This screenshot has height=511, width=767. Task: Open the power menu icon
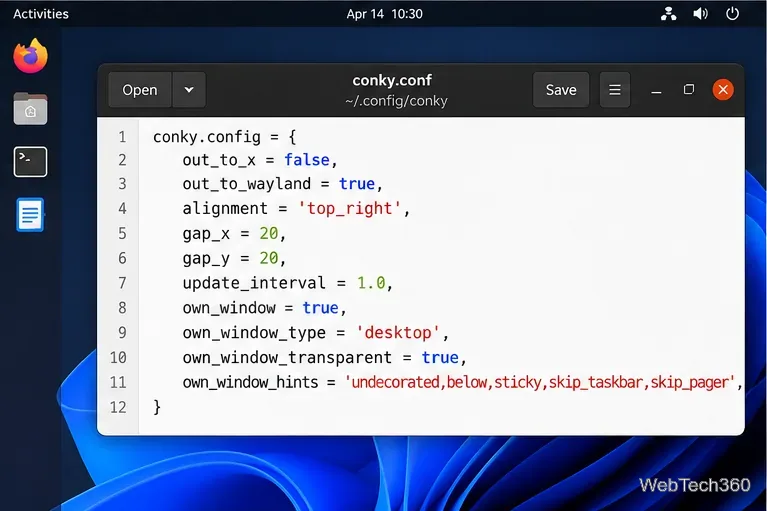tap(732, 14)
